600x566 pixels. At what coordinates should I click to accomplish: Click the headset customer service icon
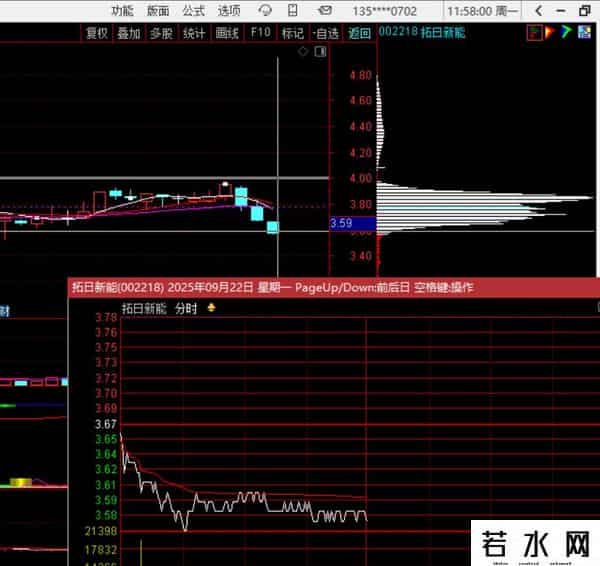(265, 10)
